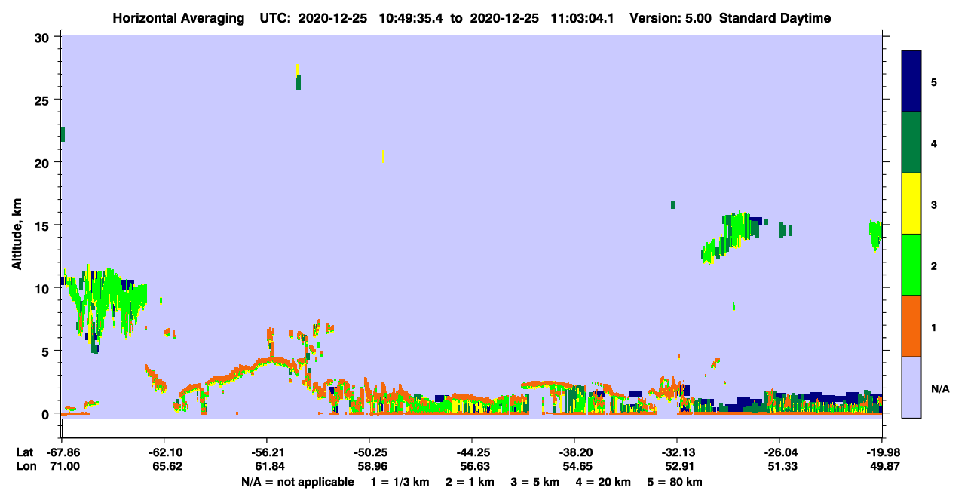Click the yellow colorbar segment labeled 3
This screenshot has height=503, width=980.
click(x=911, y=204)
